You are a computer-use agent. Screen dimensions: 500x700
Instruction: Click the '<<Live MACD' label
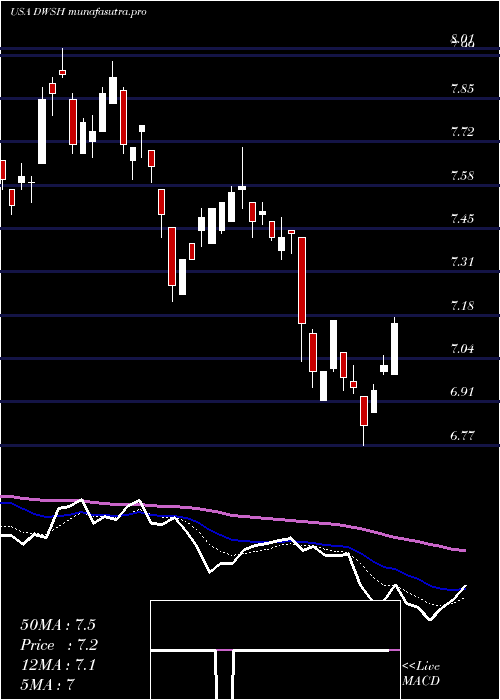coord(421,674)
